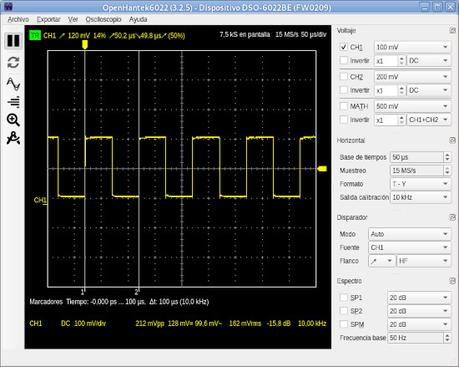Pause sampling with the pause button
The image size is (459, 367).
[13, 41]
